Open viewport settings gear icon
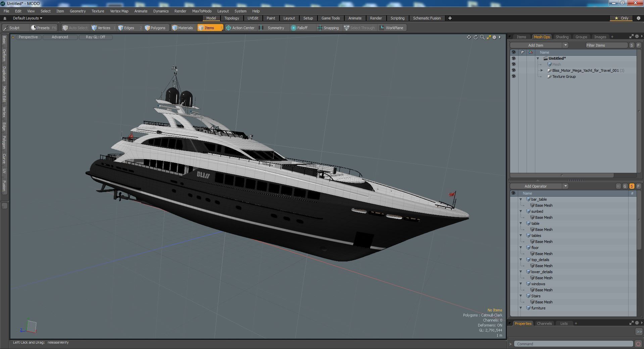The height and width of the screenshot is (349, 644). click(x=494, y=37)
